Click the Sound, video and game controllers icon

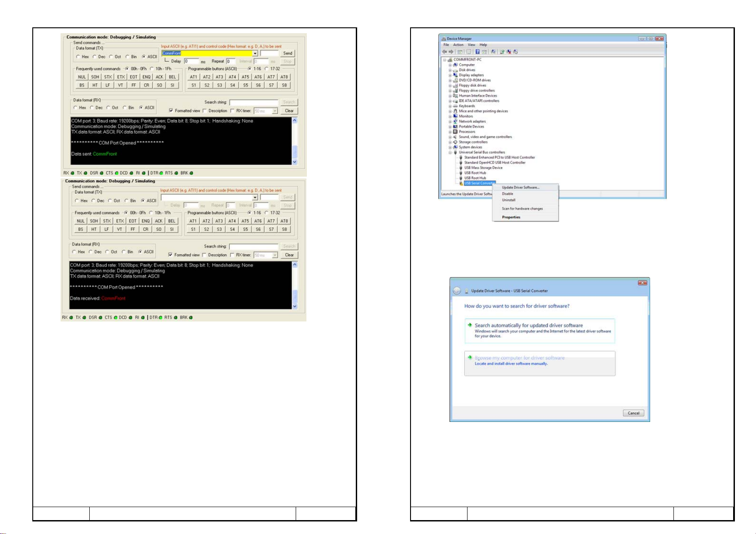(x=455, y=137)
